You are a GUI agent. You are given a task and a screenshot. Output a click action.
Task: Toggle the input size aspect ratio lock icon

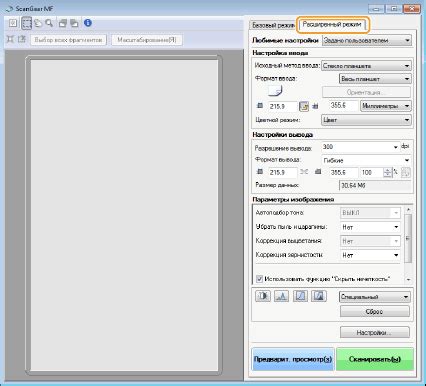(x=304, y=106)
